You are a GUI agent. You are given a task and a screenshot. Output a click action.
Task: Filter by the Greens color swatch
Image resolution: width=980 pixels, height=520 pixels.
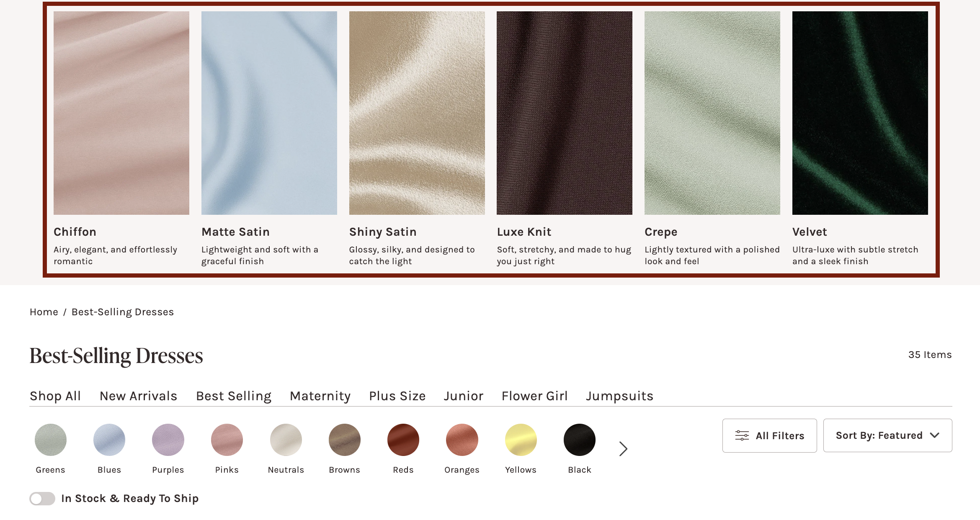(x=51, y=440)
